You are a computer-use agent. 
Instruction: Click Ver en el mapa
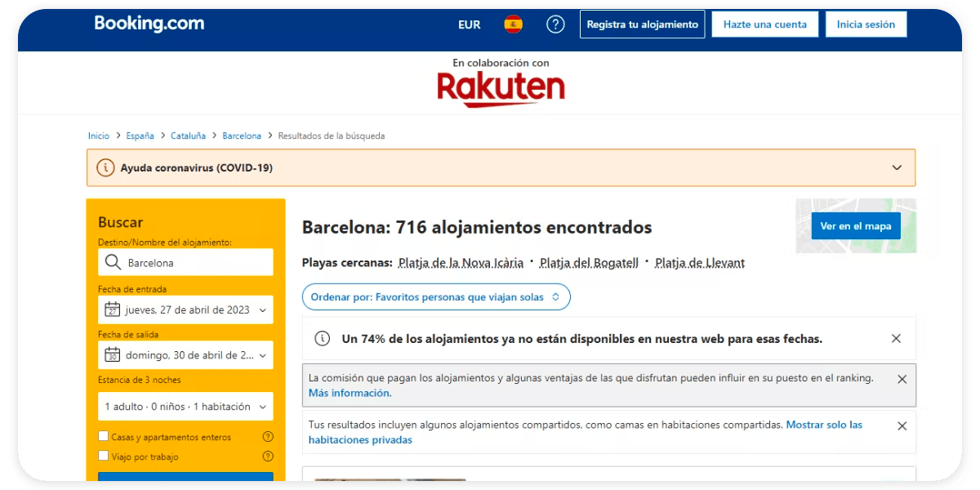pyautogui.click(x=855, y=225)
